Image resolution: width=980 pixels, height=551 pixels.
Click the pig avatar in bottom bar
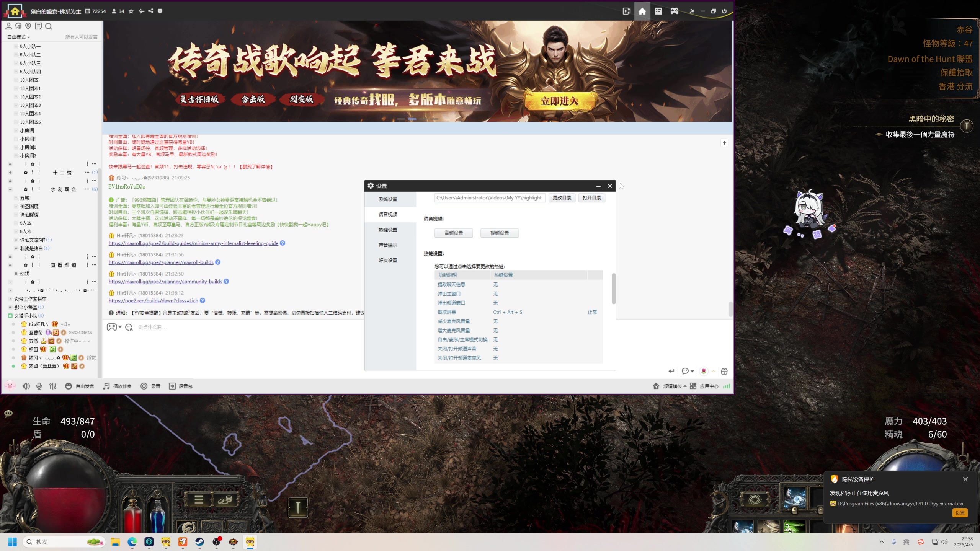coord(10,385)
